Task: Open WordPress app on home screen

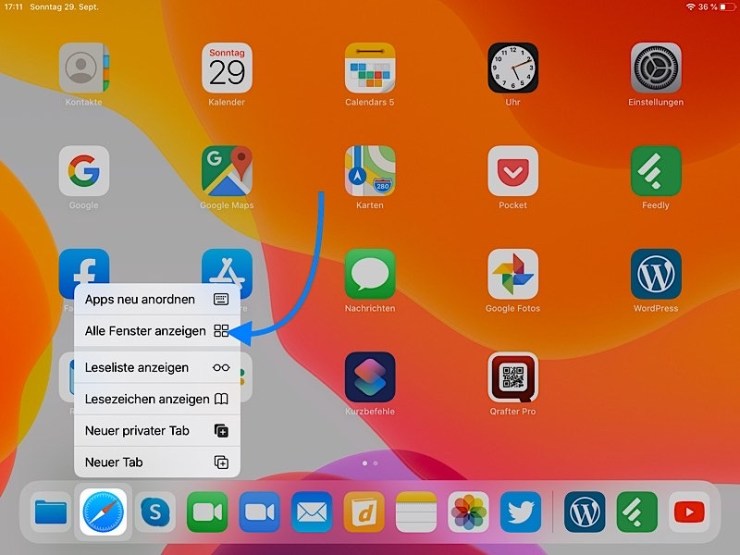Action: 656,274
